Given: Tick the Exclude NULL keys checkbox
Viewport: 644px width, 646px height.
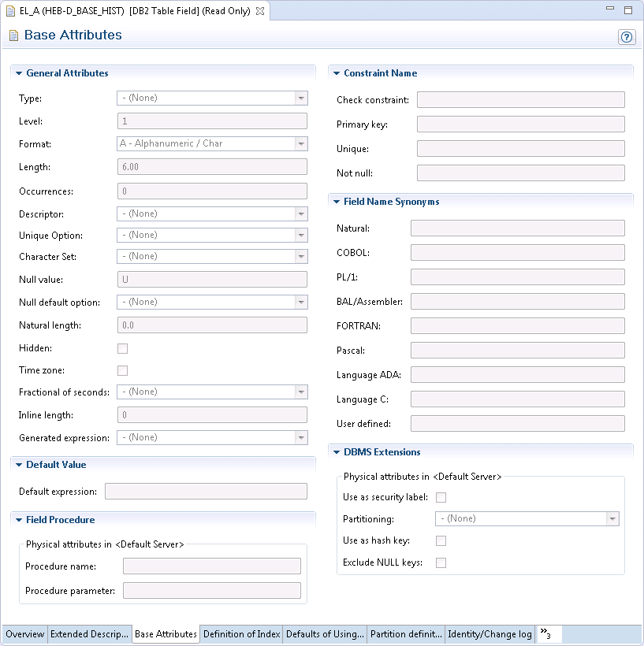Looking at the screenshot, I should (x=441, y=562).
